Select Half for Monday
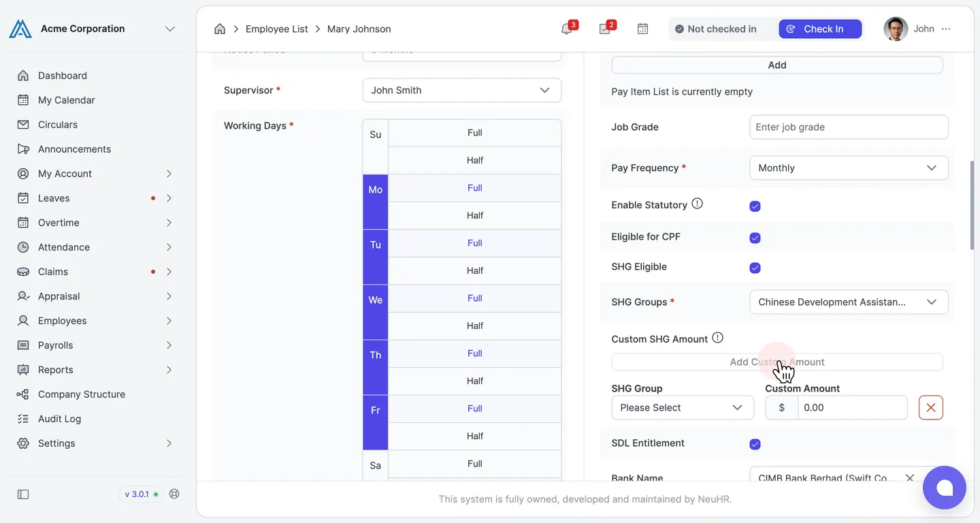The height and width of the screenshot is (523, 980). click(475, 215)
